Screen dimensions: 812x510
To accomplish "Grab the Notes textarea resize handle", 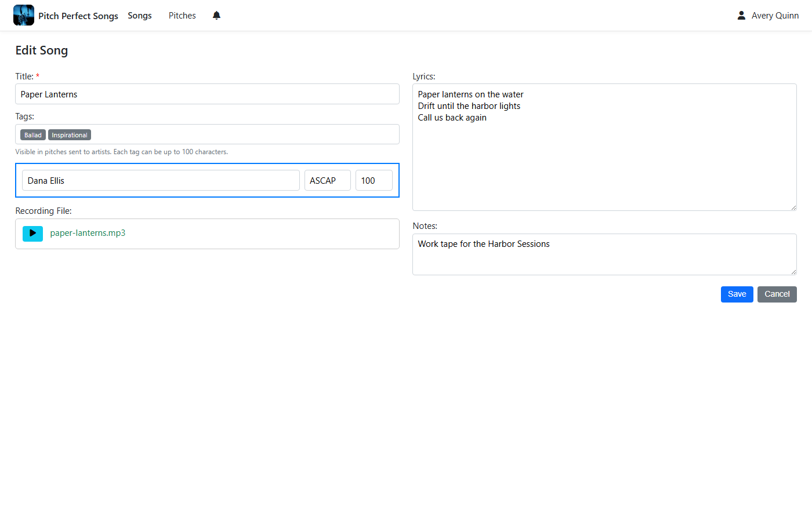I will coord(793,271).
